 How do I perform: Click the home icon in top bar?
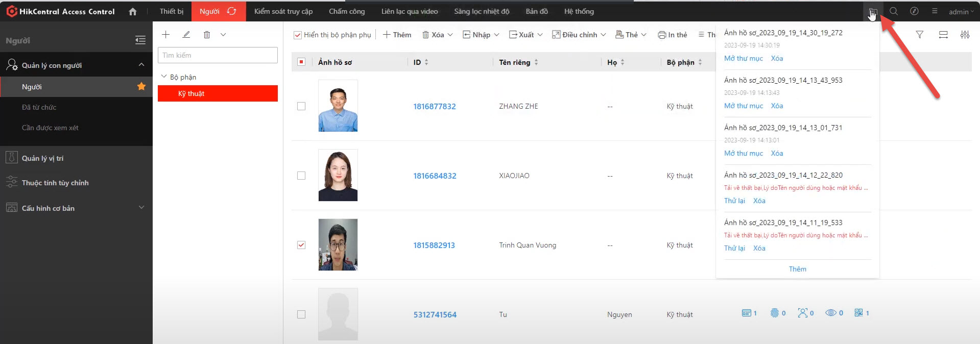133,11
